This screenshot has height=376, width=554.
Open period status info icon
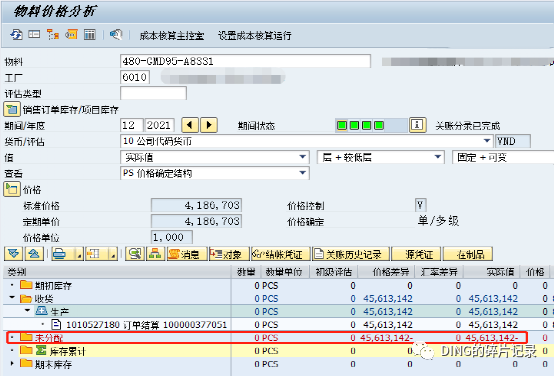pos(417,125)
